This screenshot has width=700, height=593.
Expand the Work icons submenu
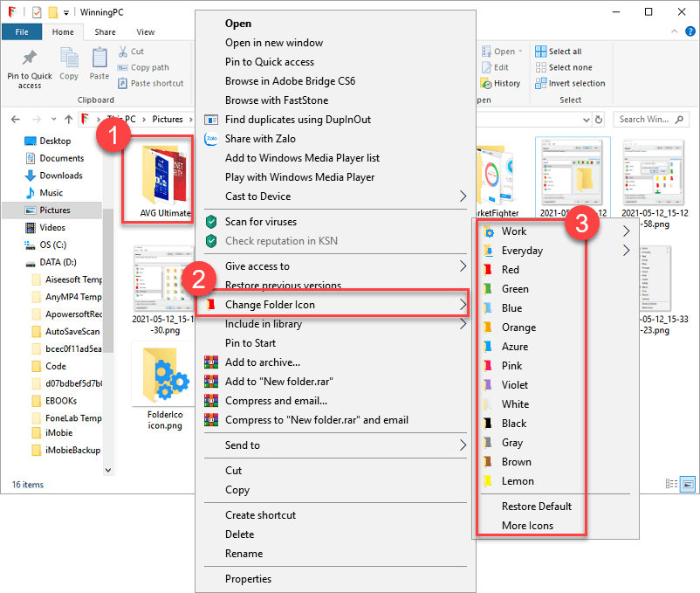[x=625, y=231]
